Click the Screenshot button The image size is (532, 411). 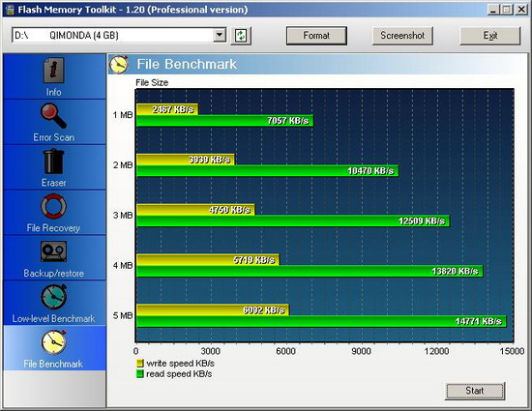(x=402, y=35)
